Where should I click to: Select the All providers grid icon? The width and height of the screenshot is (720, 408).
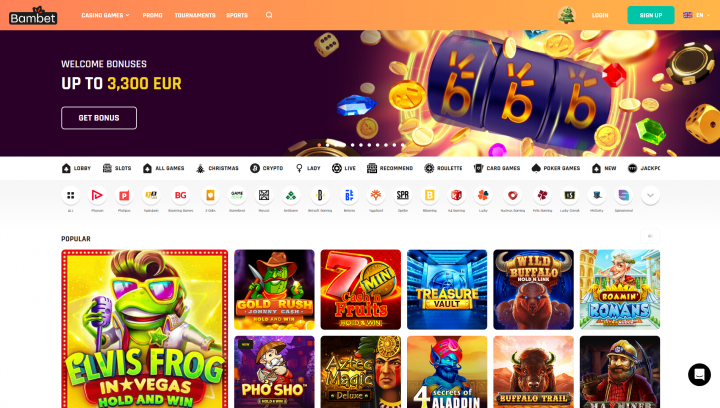coord(71,196)
